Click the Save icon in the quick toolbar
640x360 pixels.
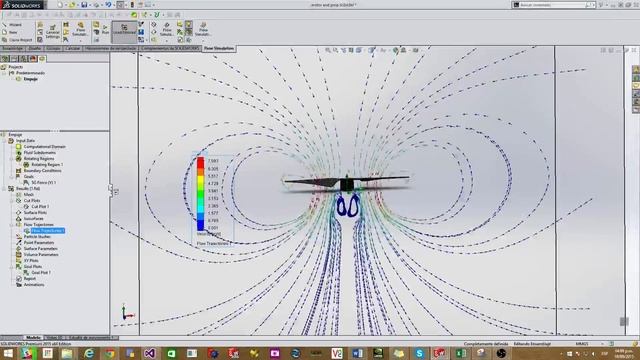pyautogui.click(x=84, y=5)
